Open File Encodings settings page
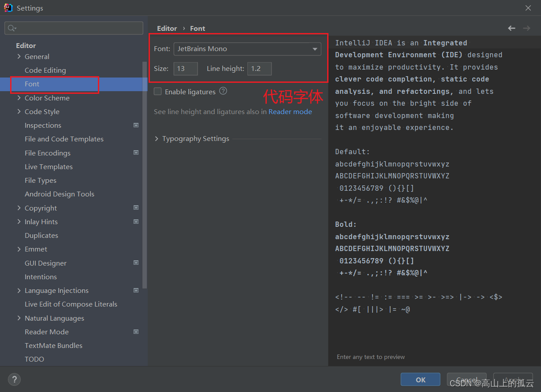The height and width of the screenshot is (392, 541). 48,153
